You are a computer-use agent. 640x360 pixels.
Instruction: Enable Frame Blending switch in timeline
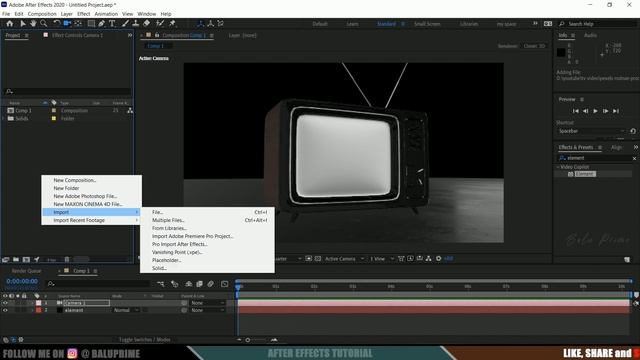[x=200, y=284]
